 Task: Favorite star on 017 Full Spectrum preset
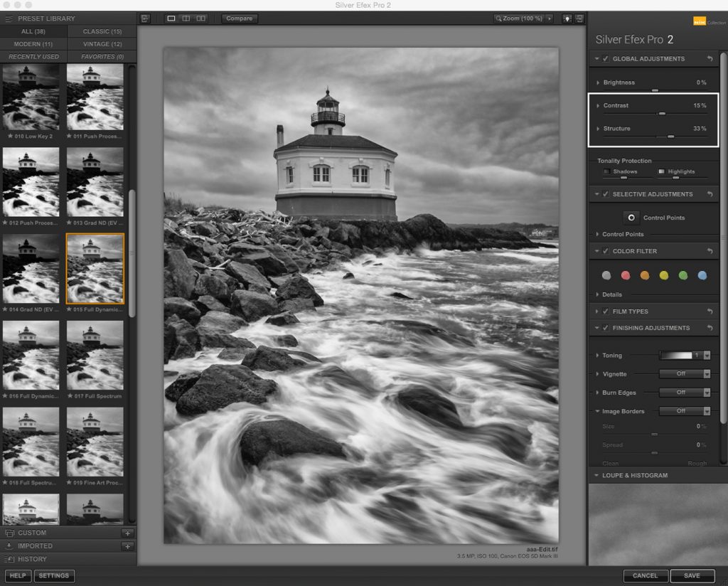pos(70,396)
